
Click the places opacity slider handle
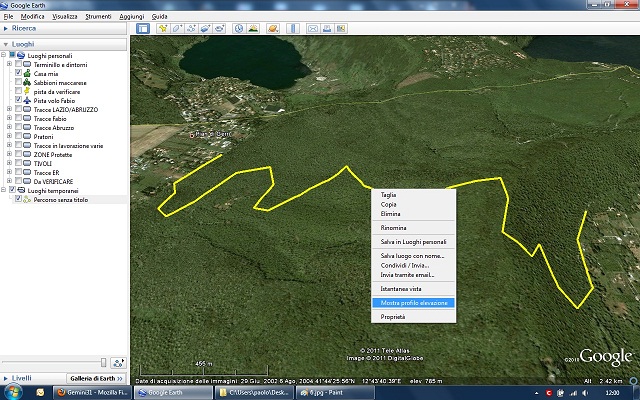point(104,362)
